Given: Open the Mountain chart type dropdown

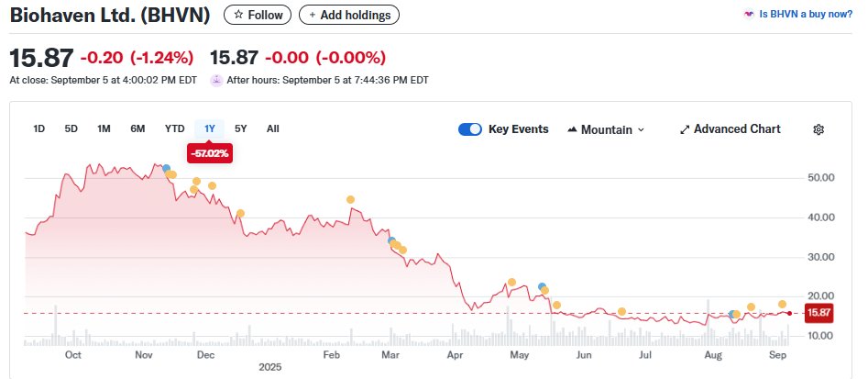Looking at the screenshot, I should point(606,129).
